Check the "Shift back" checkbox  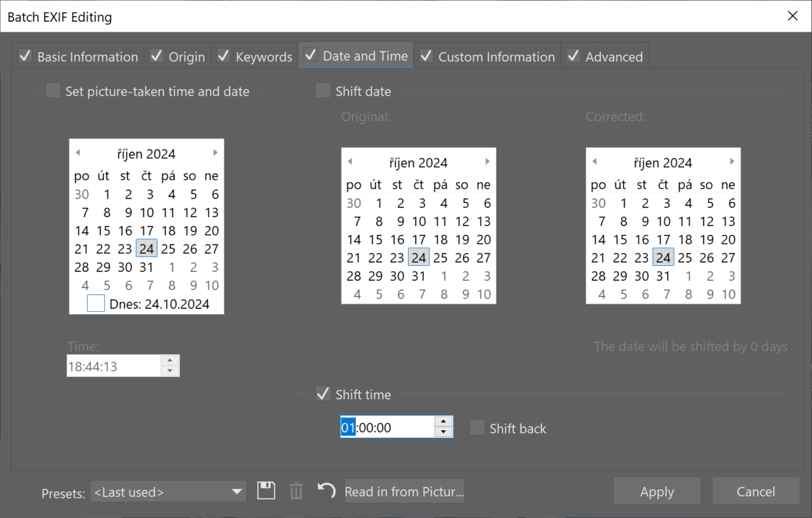pyautogui.click(x=477, y=428)
